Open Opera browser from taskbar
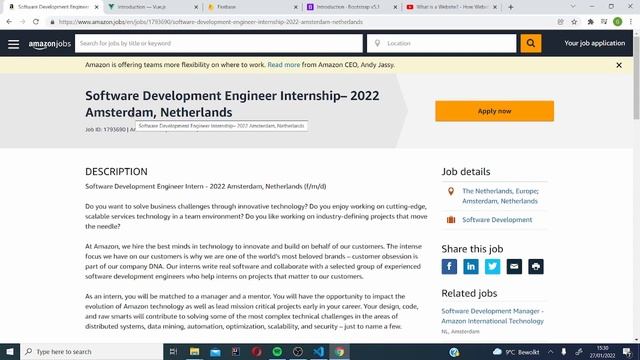Viewport: 640px width, 360px height. tap(256, 351)
